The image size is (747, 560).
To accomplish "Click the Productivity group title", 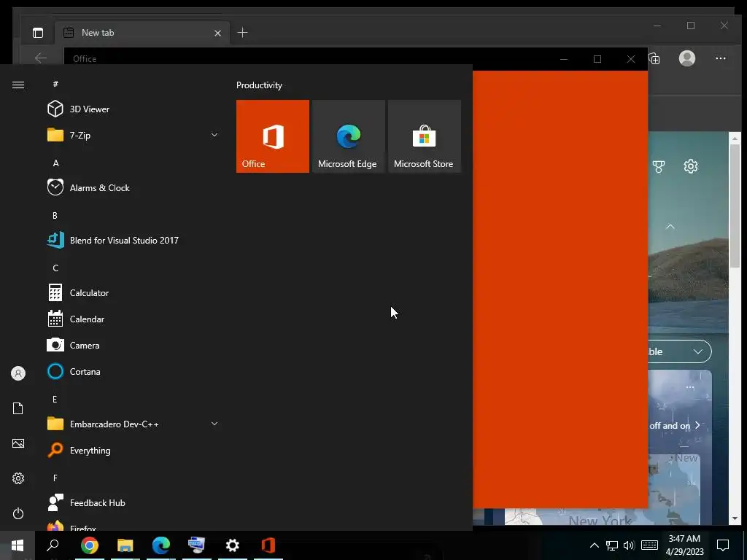I will point(259,85).
